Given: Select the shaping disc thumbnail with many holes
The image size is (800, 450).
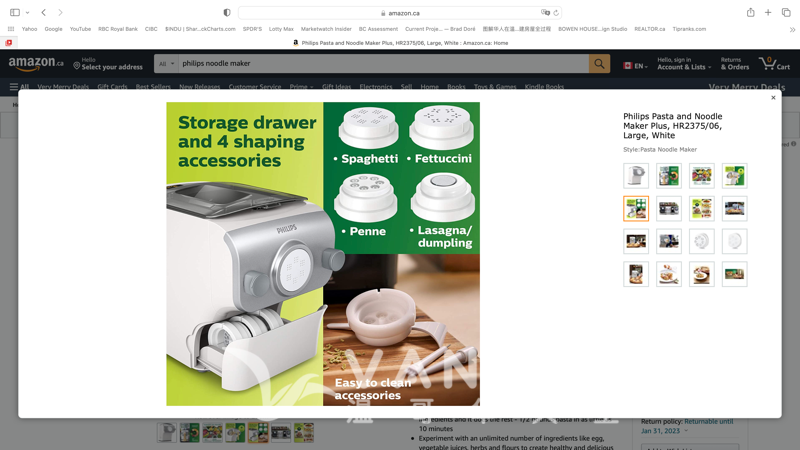Looking at the screenshot, I should (x=702, y=241).
